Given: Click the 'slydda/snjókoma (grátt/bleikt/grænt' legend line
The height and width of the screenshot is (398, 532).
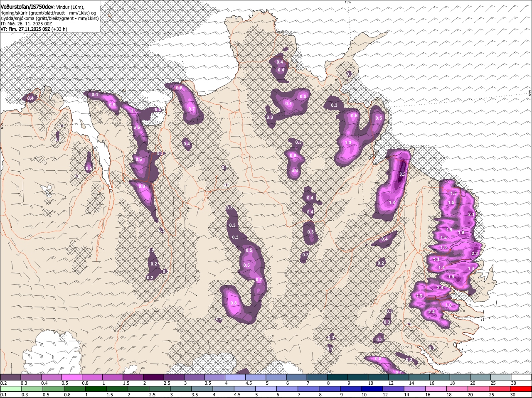Looking at the screenshot, I should 49,18.
